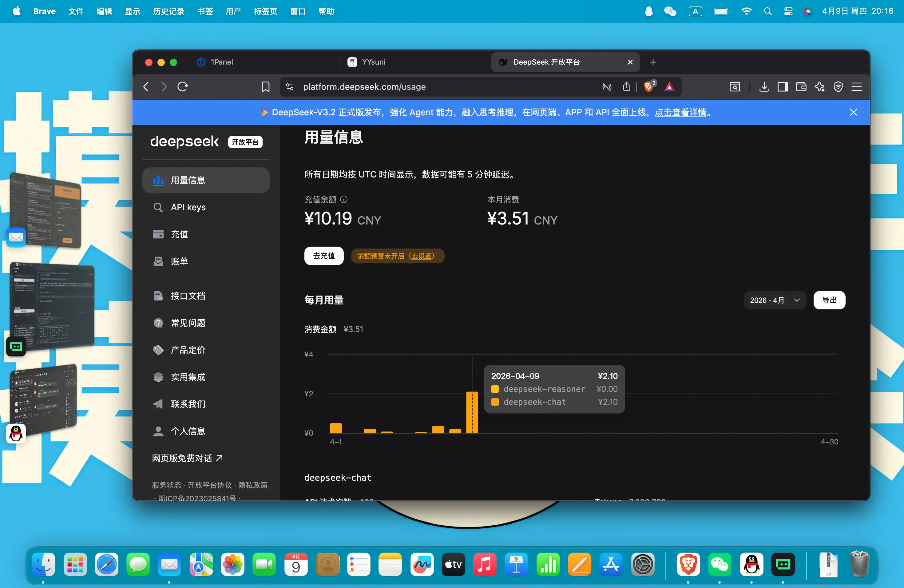The height and width of the screenshot is (588, 904).
Task: Click the Leo AI sparkle icon
Action: point(819,87)
